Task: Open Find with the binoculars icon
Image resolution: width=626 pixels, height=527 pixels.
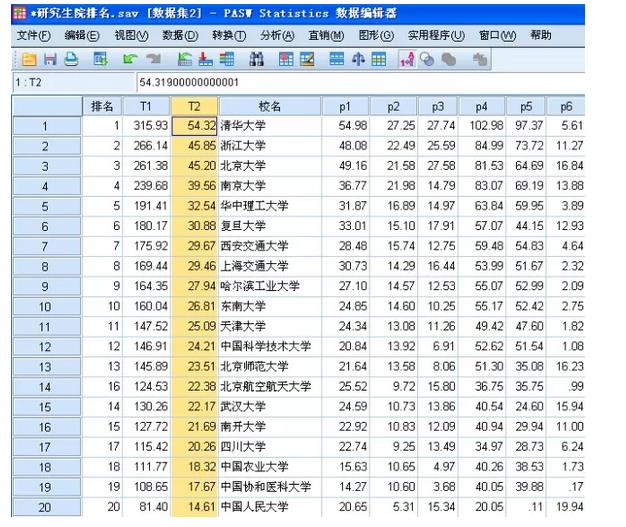Action: pos(257,60)
